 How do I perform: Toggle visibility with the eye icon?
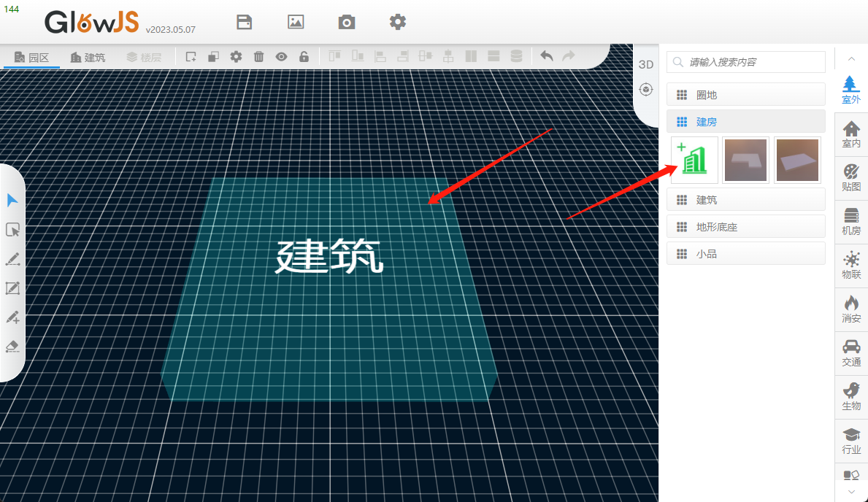[281, 57]
